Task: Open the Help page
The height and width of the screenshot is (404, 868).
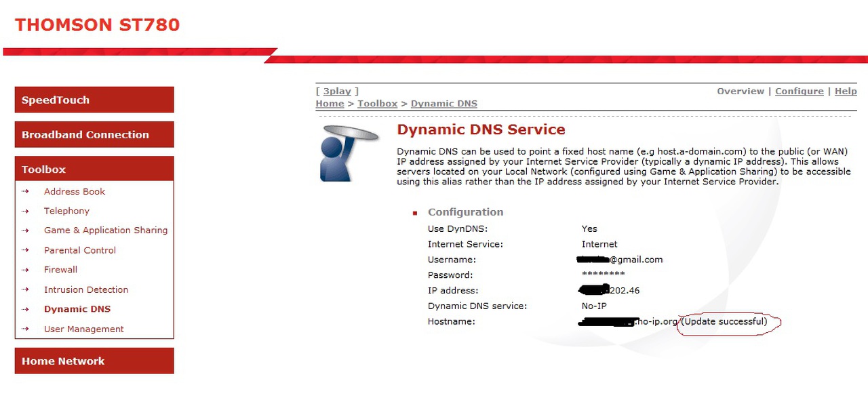Action: point(846,91)
